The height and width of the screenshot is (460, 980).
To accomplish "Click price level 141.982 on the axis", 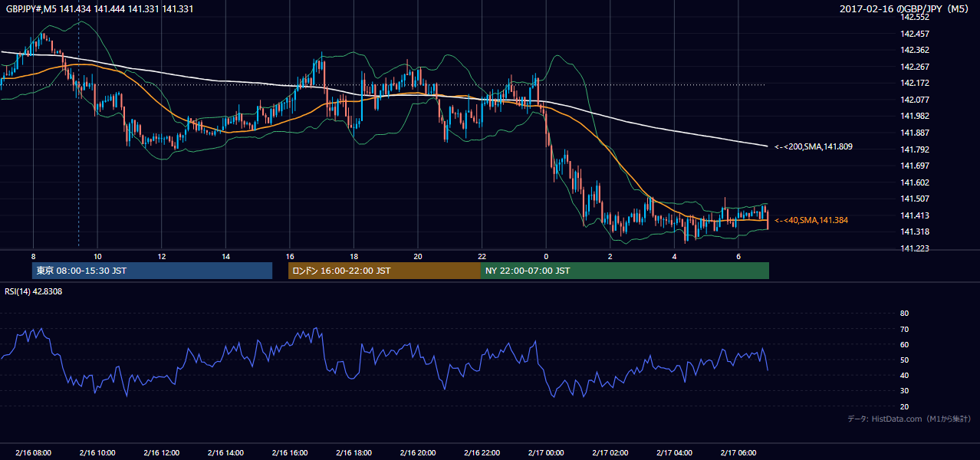I will [x=916, y=116].
